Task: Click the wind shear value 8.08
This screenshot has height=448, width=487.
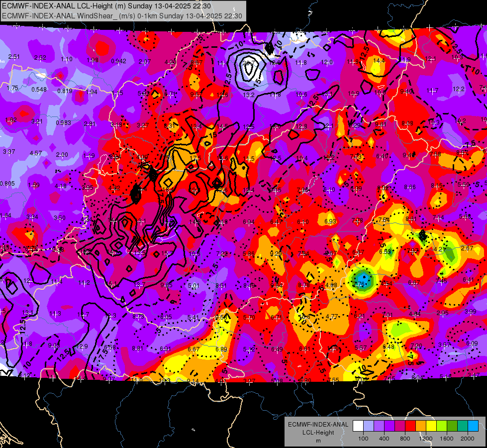Action: 407,123
